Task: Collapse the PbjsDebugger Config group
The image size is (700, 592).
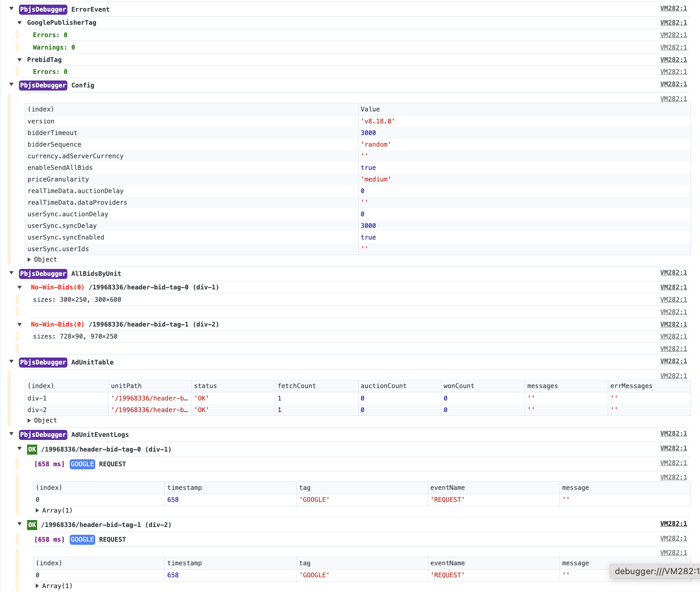Action: point(12,84)
